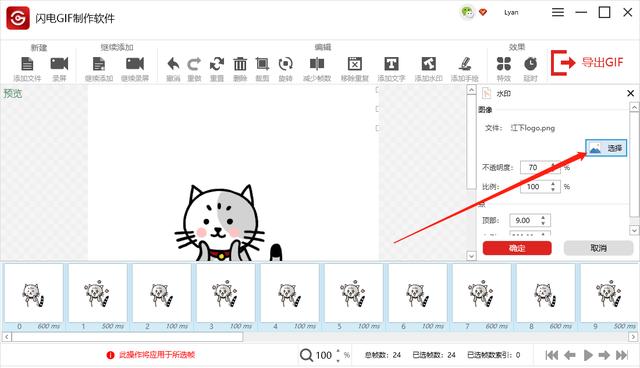Select frame 7 thumbnail (600 ms)
The image size is (640, 368).
(x=482, y=293)
